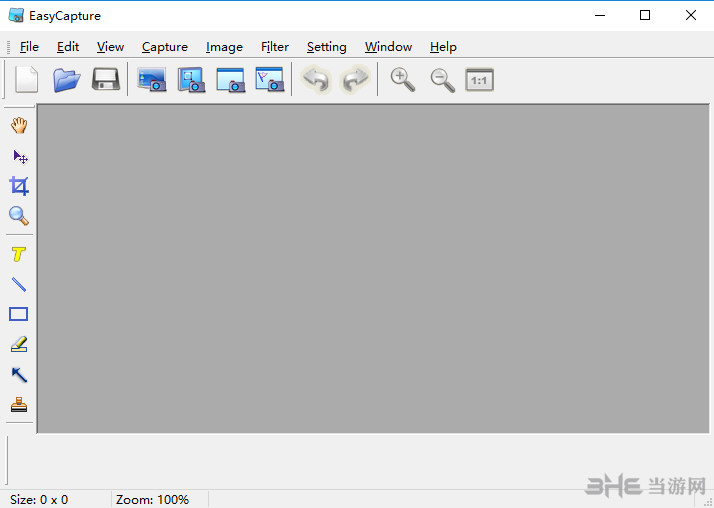Image resolution: width=714 pixels, height=508 pixels.
Task: Maximize the EasyCapture window
Action: tap(645, 15)
